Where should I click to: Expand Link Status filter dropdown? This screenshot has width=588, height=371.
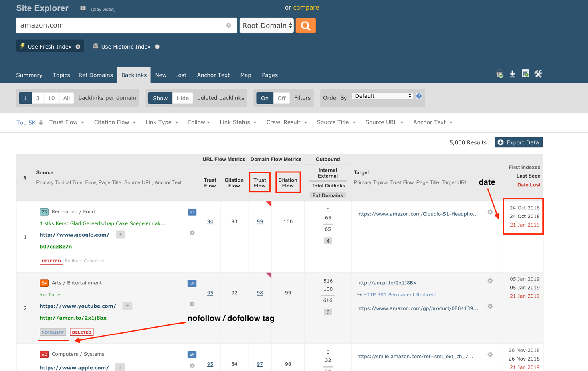[238, 122]
